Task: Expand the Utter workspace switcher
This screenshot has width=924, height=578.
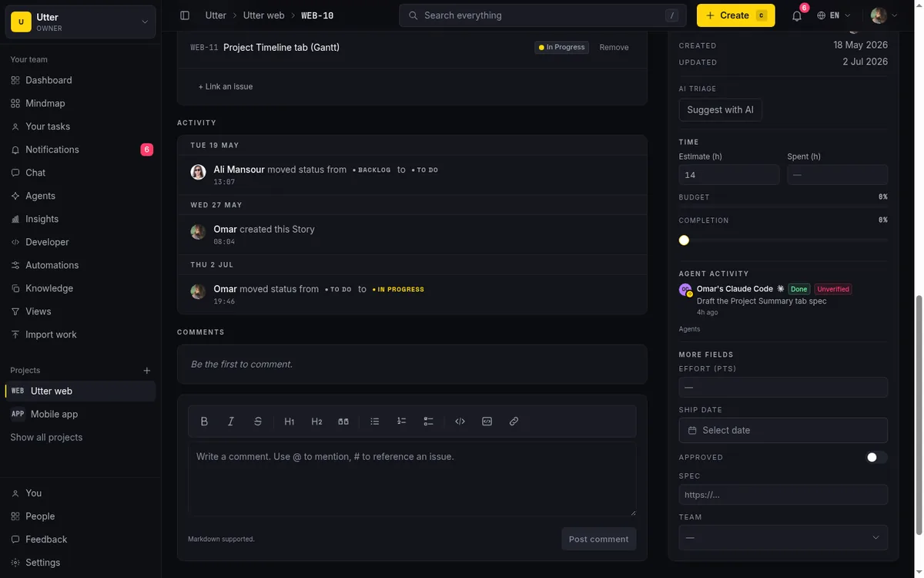Action: click(x=80, y=22)
